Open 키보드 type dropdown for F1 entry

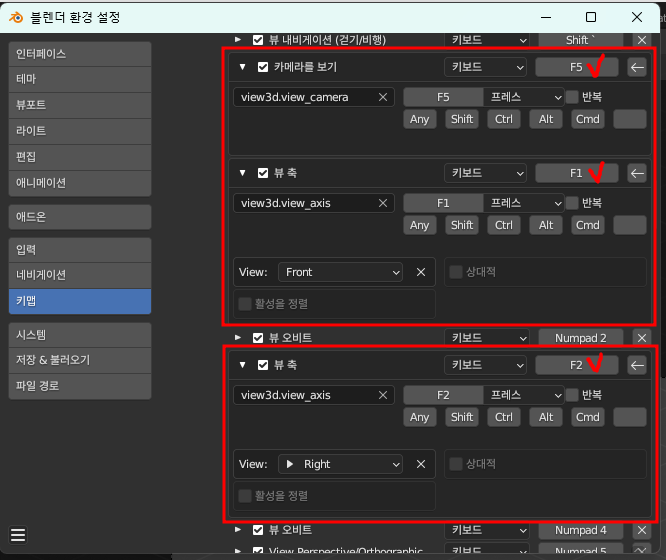click(485, 173)
